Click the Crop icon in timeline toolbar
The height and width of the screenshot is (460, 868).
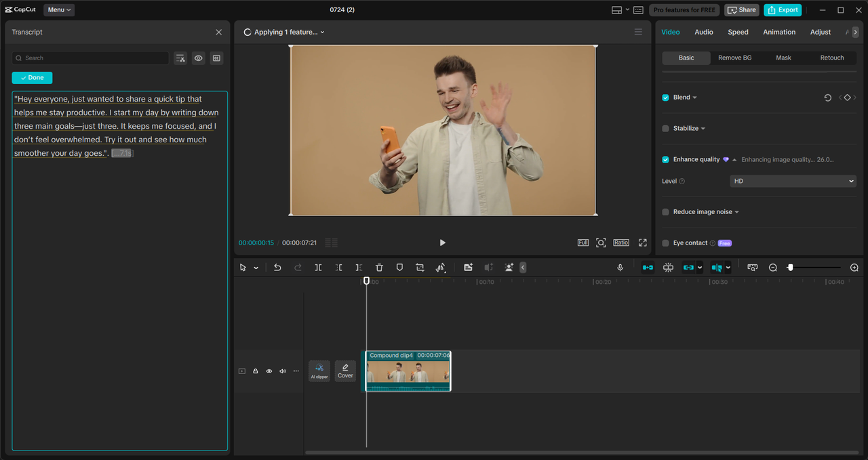pos(420,267)
